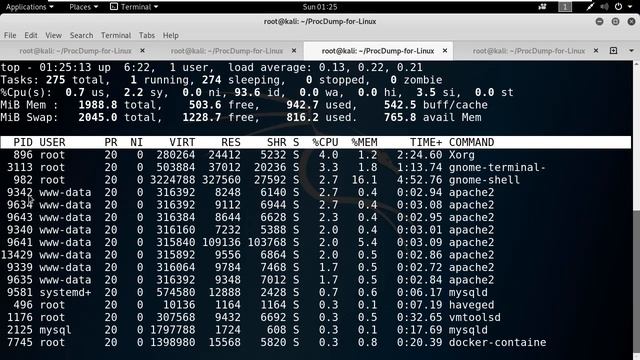Open the volume icon in system tray
640x360 pixels.
[x=604, y=7]
